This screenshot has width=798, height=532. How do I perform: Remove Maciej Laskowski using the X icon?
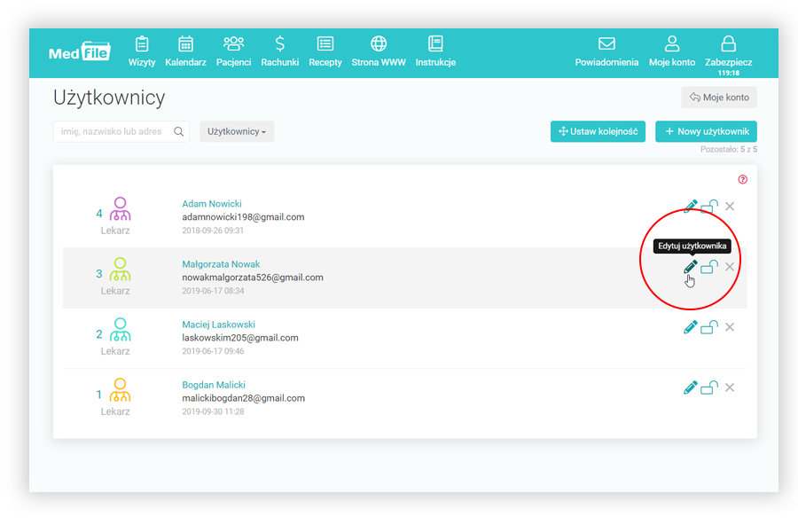point(730,327)
